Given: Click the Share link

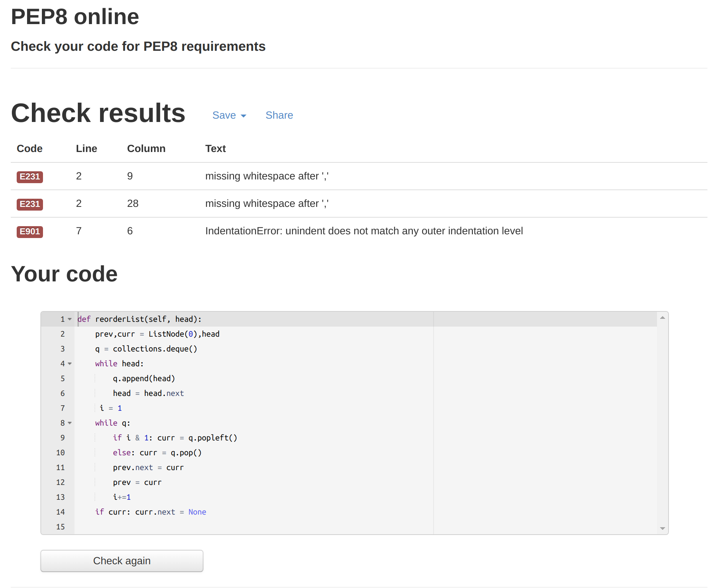Looking at the screenshot, I should coord(279,115).
